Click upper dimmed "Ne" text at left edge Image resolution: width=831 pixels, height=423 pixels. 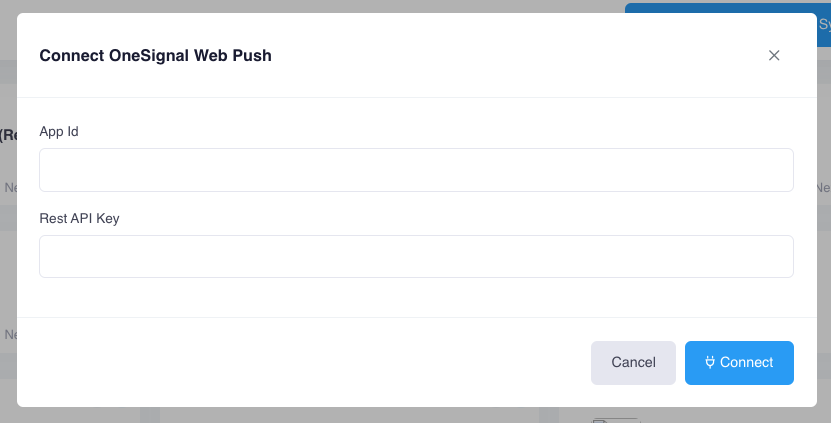coord(10,188)
